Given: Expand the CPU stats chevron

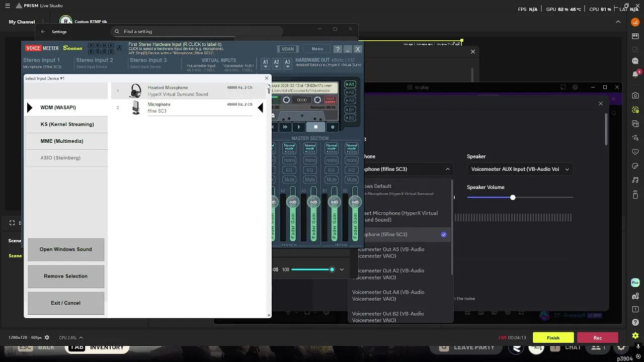Looking at the screenshot, I should coord(80,338).
